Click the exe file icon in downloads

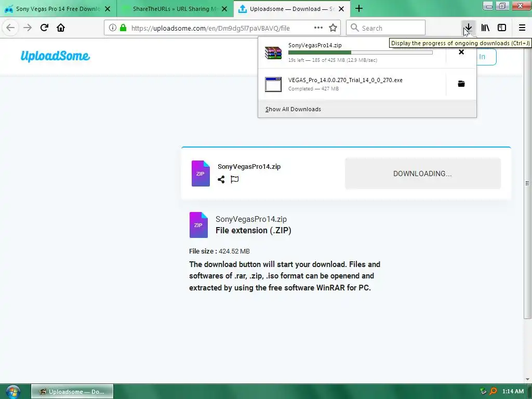point(273,84)
